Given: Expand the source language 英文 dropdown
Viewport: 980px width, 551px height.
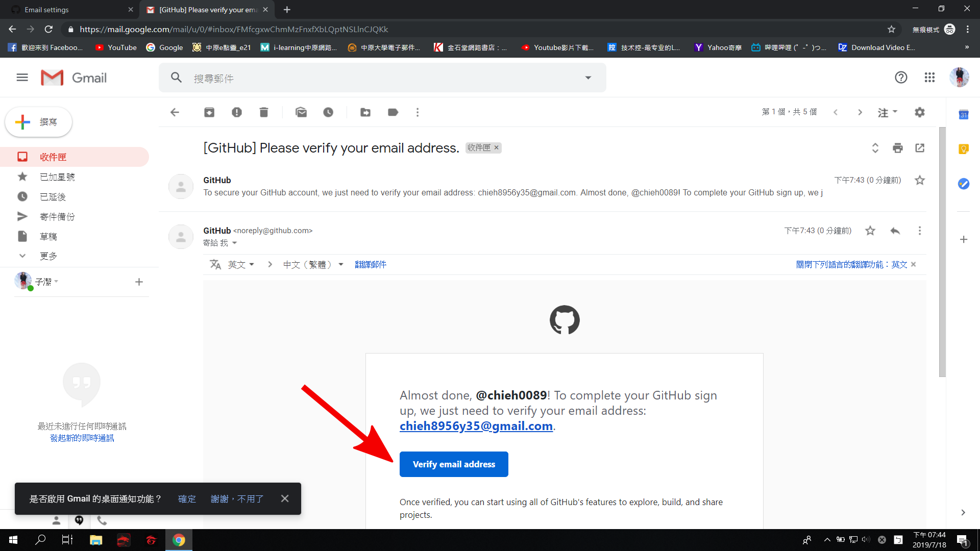Looking at the screenshot, I should pos(241,264).
